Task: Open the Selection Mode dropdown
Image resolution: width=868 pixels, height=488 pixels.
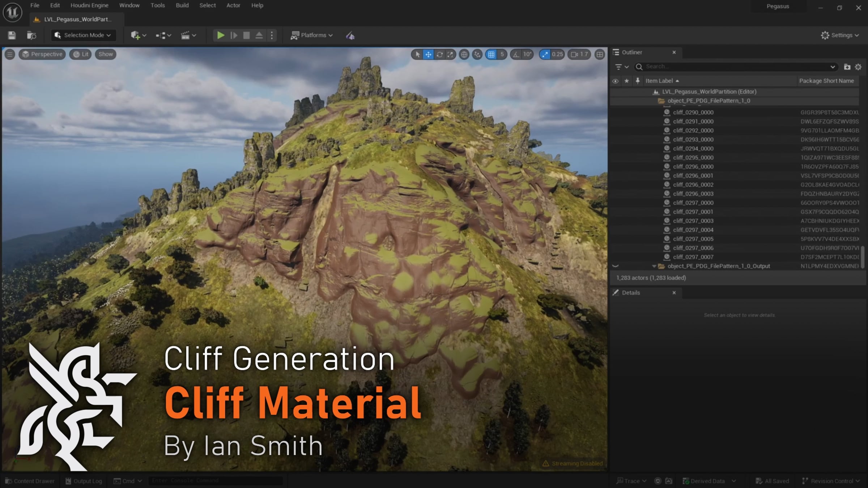Action: [83, 35]
